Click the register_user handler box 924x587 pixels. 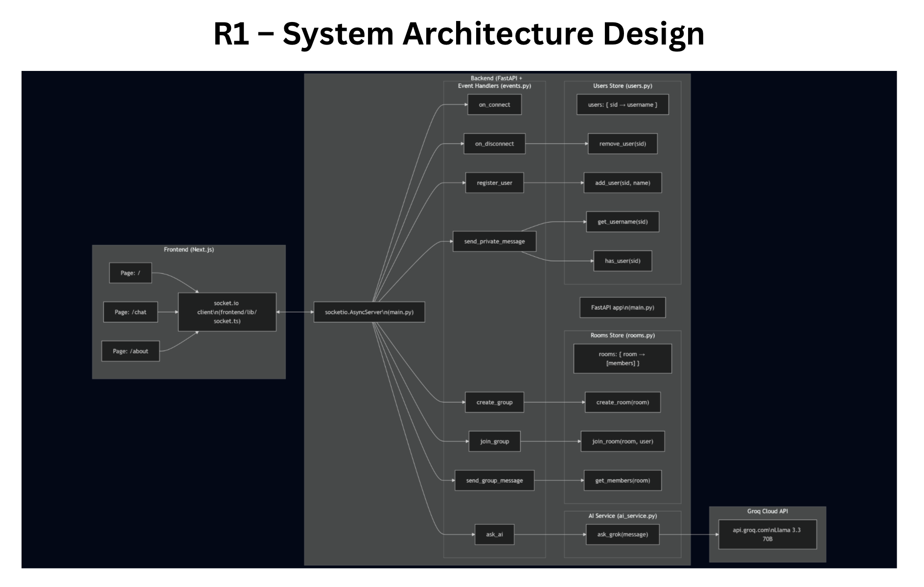pos(494,183)
